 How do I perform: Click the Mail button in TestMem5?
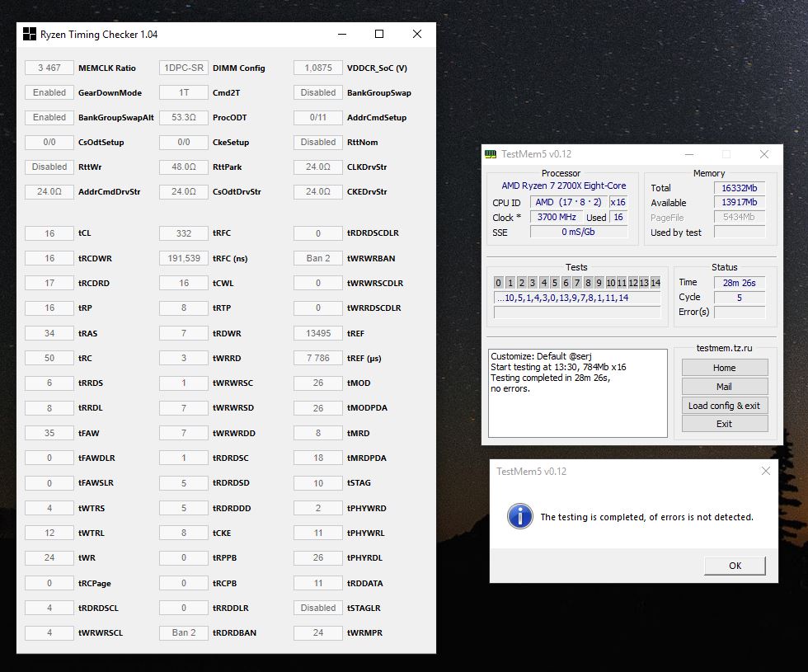[725, 387]
